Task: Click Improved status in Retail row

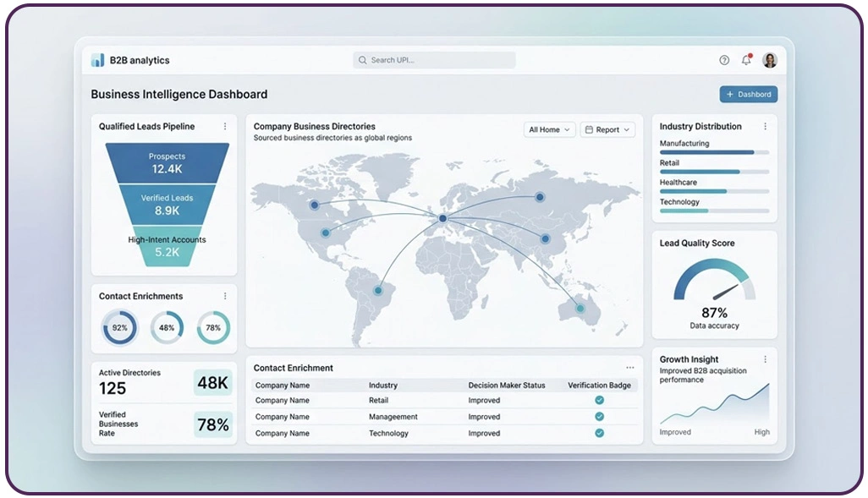Action: (x=484, y=400)
